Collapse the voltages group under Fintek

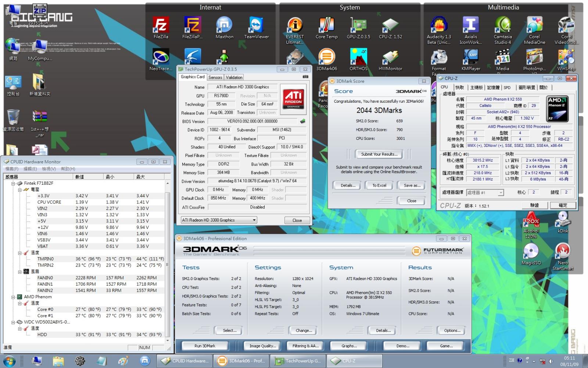20,190
